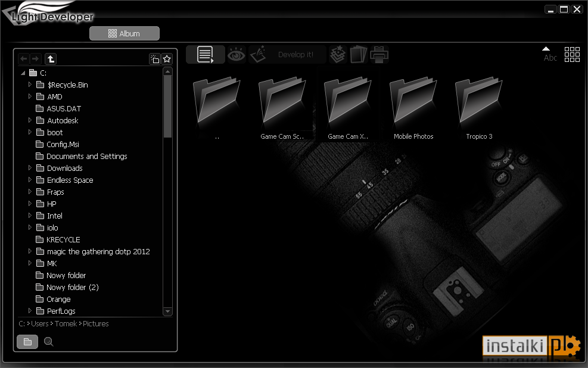
Task: Select the KRECYCLE folder
Action: (x=58, y=239)
